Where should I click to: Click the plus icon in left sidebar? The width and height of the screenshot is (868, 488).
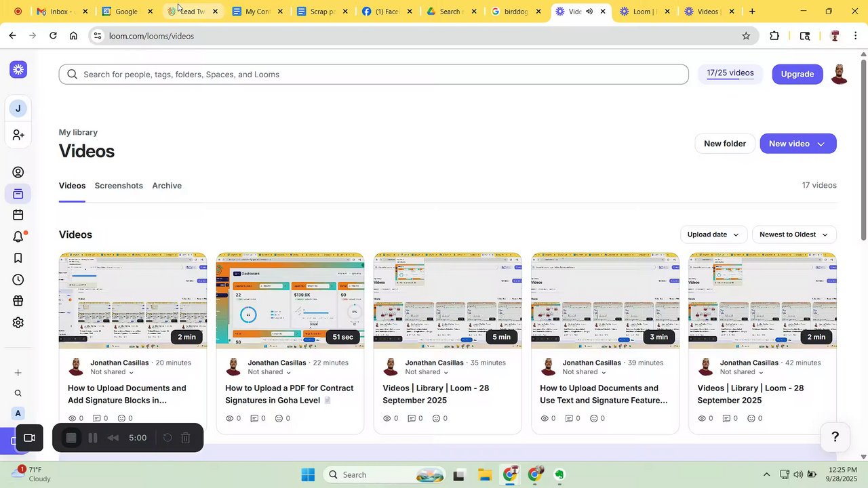(18, 373)
